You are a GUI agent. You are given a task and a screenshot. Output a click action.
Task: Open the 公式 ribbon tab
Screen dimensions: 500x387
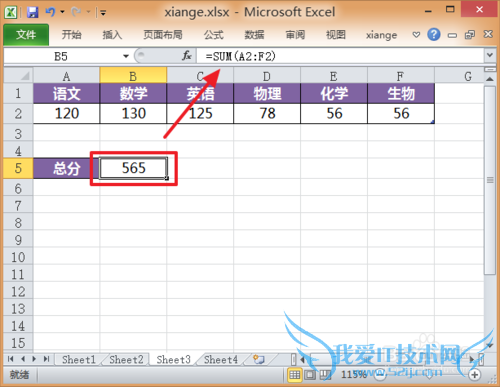(213, 35)
